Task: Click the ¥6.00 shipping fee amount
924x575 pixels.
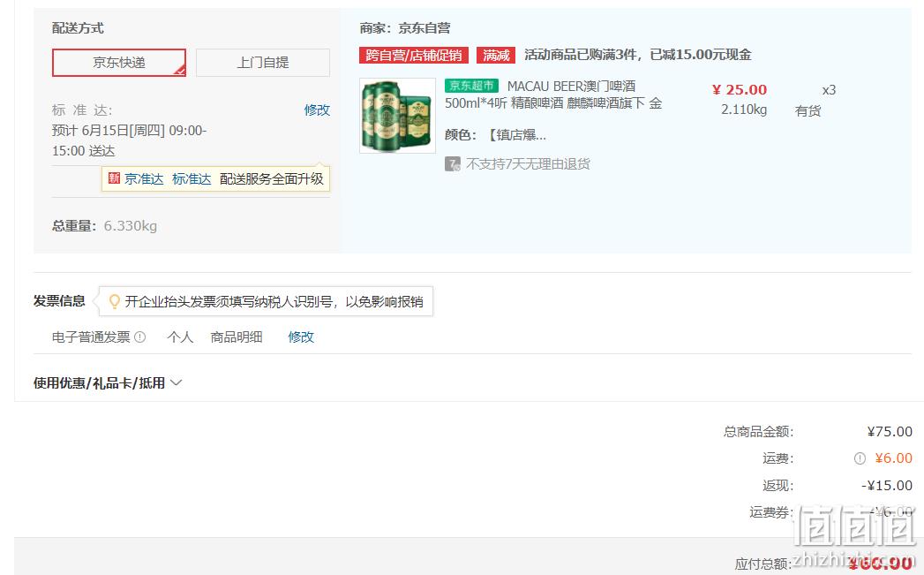Action: (x=893, y=458)
